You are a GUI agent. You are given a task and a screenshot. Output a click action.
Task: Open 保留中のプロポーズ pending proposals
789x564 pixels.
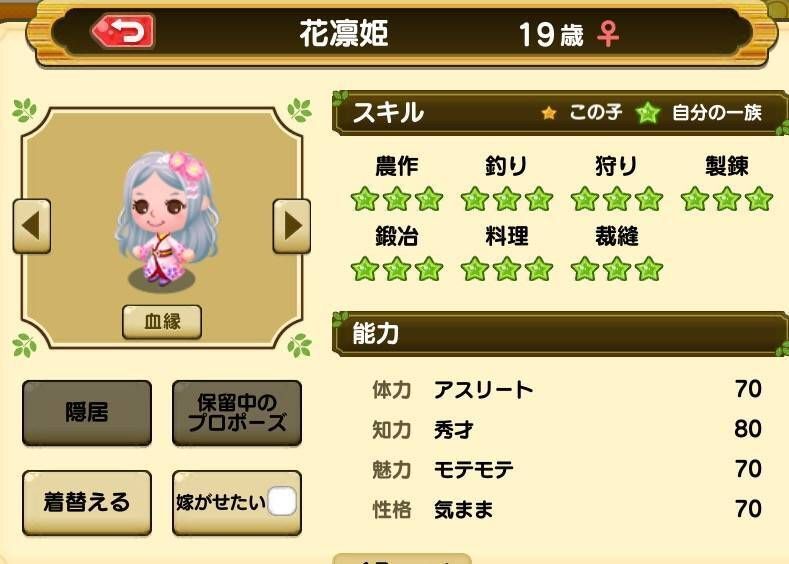coord(236,413)
